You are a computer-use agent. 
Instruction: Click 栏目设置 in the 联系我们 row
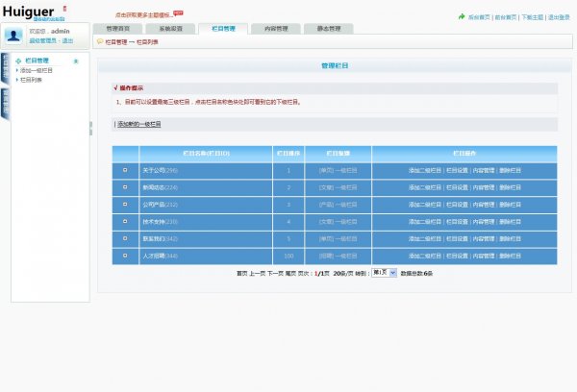point(457,238)
